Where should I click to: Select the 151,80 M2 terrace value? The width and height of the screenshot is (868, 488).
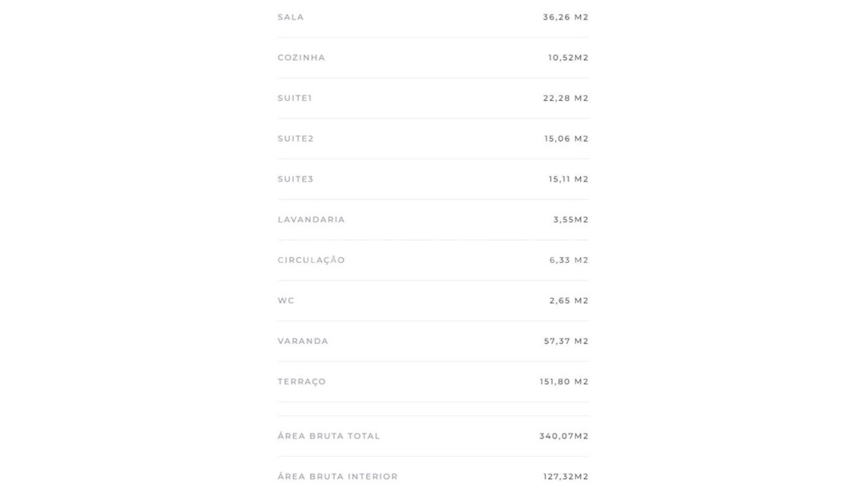click(x=564, y=381)
